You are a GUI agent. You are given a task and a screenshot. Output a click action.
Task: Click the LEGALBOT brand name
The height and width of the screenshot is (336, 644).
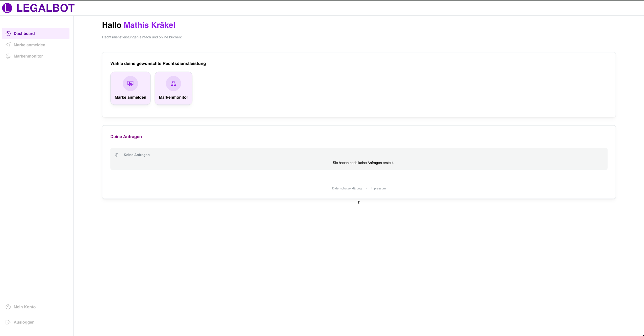tap(45, 8)
